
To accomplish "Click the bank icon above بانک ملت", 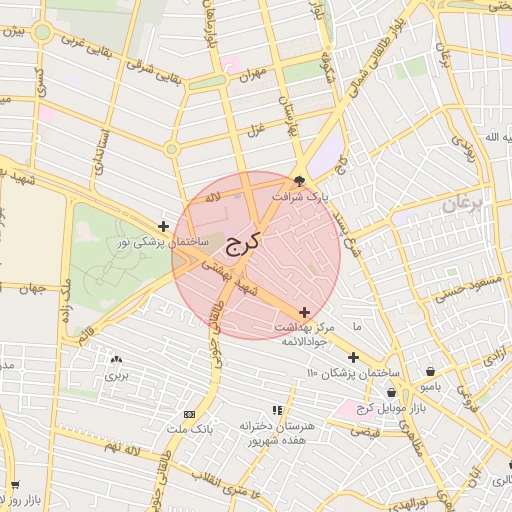I will tap(189, 414).
